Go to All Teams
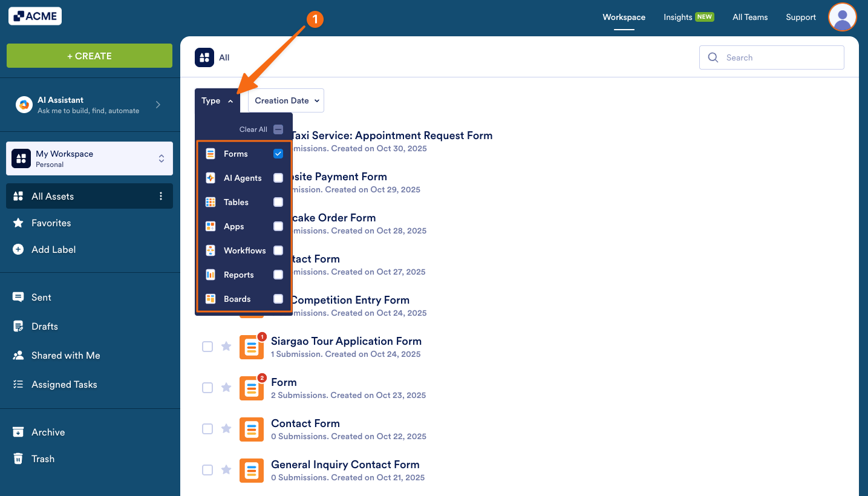The height and width of the screenshot is (496, 868). [x=749, y=17]
